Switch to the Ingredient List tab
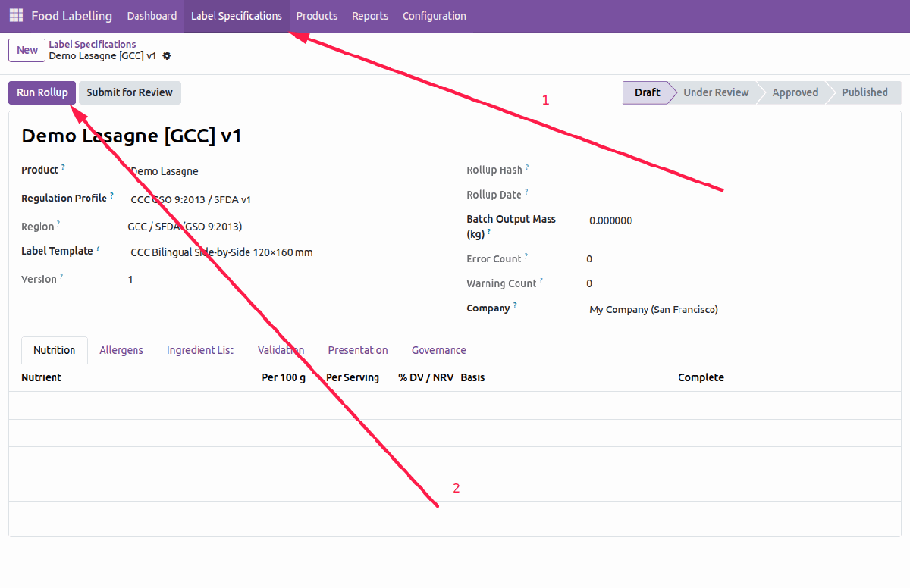 click(200, 350)
